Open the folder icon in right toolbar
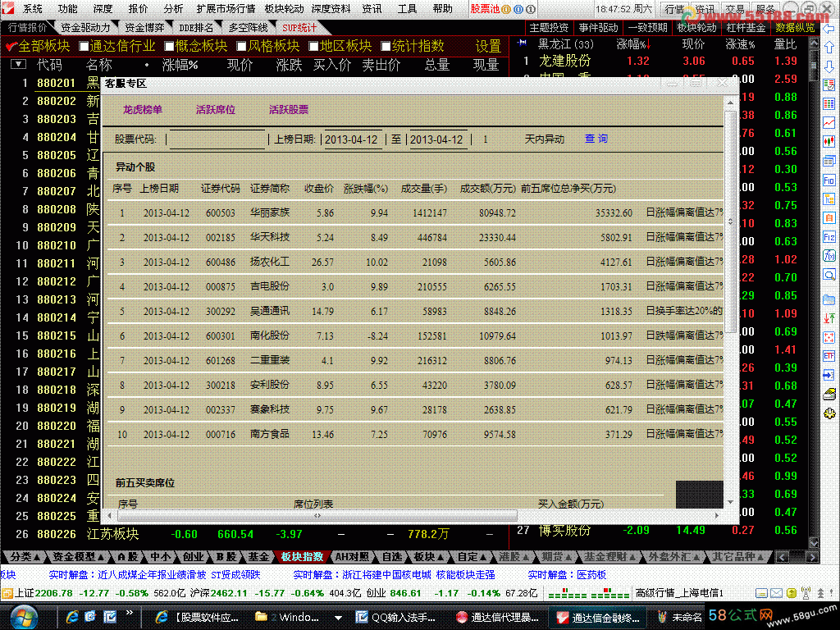840x630 pixels. pos(829,299)
